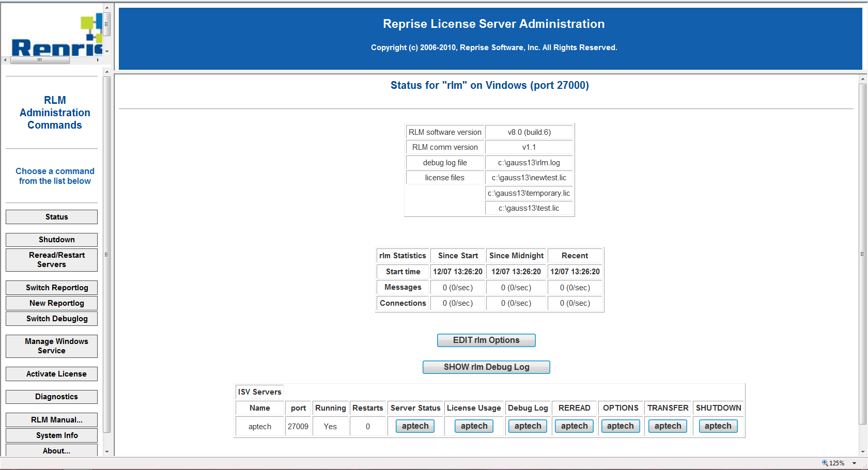The height and width of the screenshot is (470, 868).
Task: Click SHUTDOWN for the aptech ISV server
Action: pos(718,426)
